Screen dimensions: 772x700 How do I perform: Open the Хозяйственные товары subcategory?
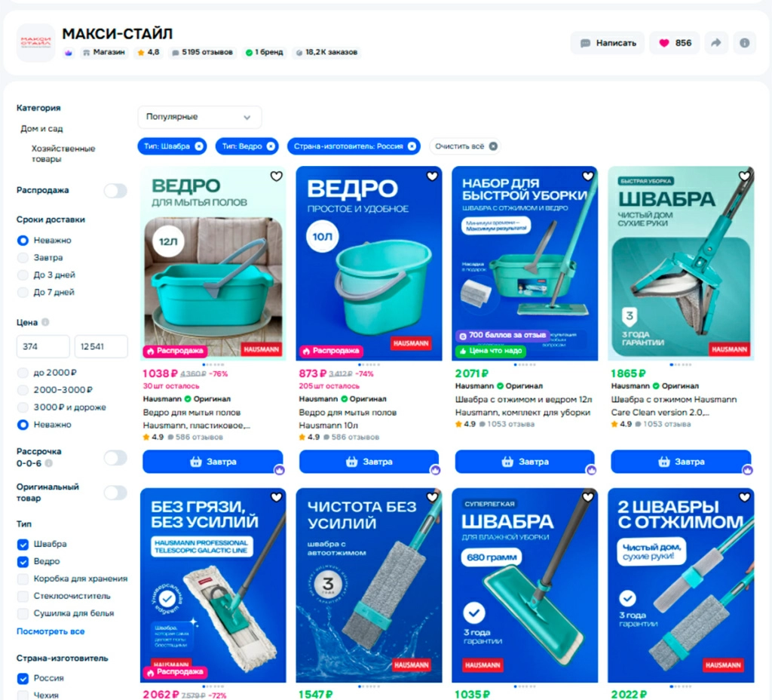click(63, 154)
